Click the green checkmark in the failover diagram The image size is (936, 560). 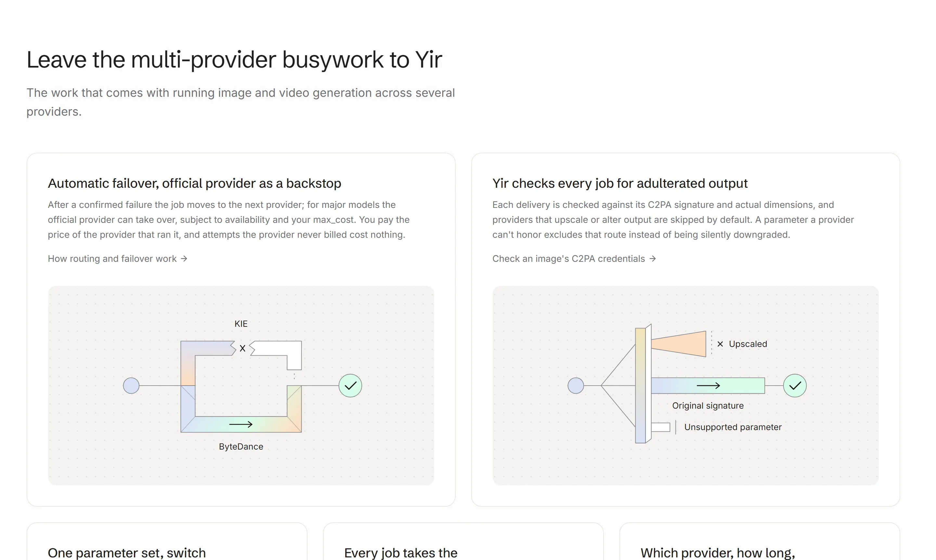350,386
